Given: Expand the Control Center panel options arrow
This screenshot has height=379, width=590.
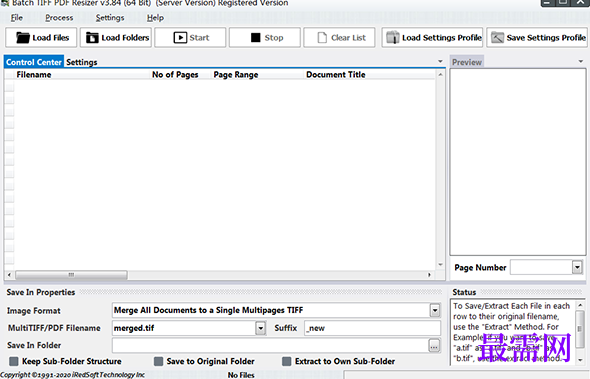Looking at the screenshot, I should coord(440,61).
